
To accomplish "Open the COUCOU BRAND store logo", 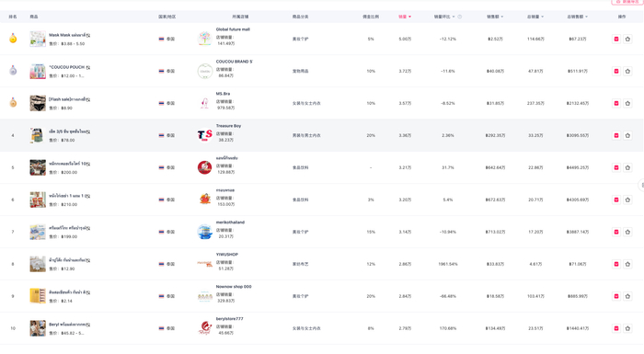I will tap(204, 71).
